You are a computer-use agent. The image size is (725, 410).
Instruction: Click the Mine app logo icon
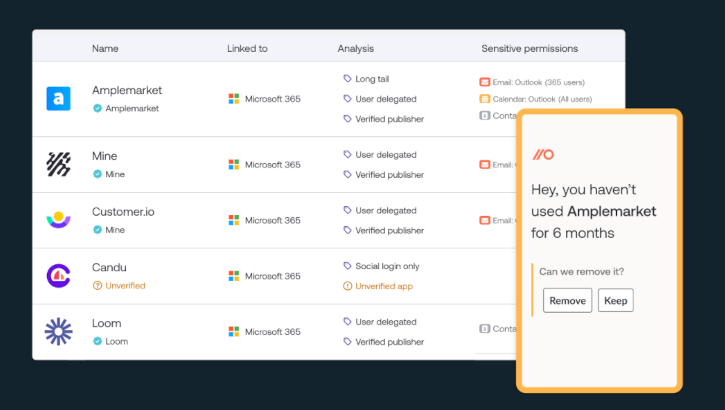58,164
